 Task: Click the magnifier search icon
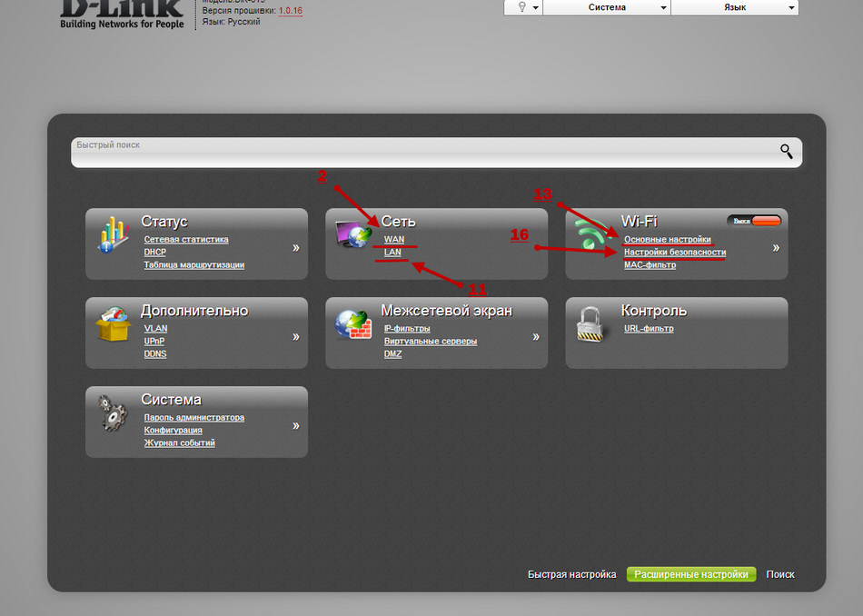787,151
